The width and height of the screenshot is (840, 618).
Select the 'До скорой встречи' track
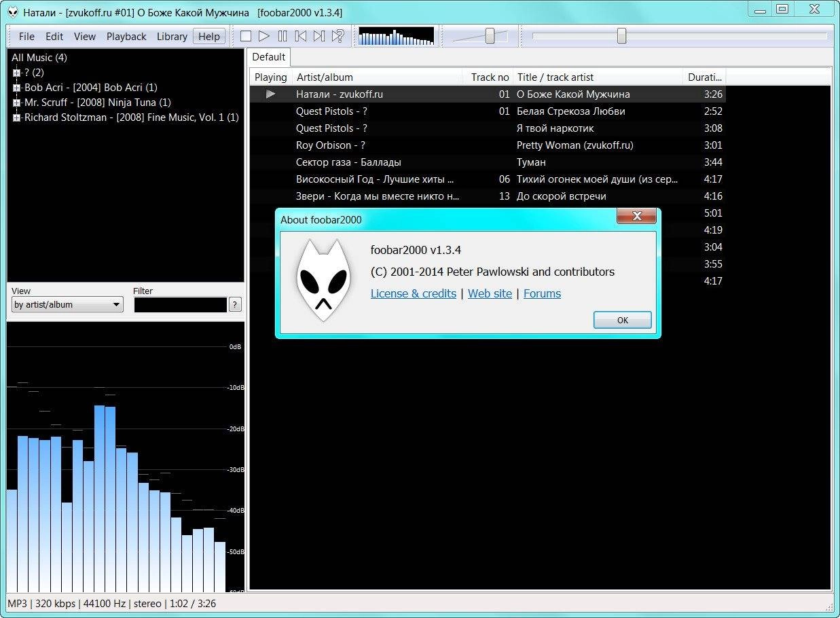[x=488, y=196]
